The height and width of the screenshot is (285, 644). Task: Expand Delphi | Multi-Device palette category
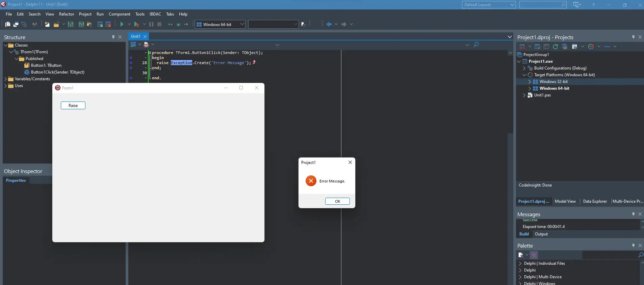(x=520, y=277)
